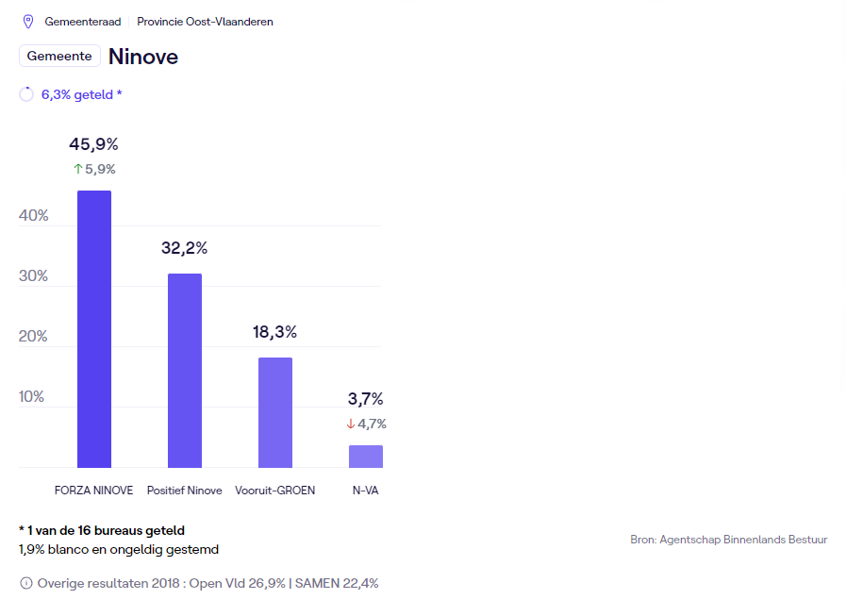Click the Positief Ninove axis label
This screenshot has height=616, width=846.
tap(185, 491)
